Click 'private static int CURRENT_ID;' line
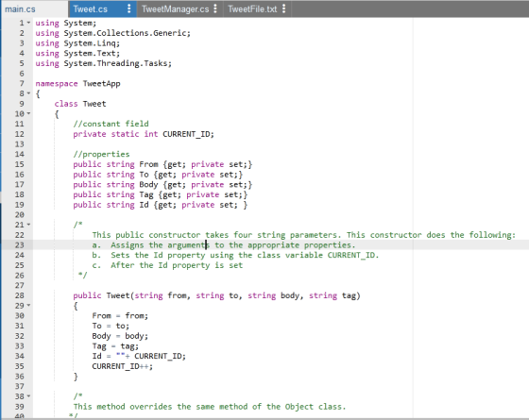The width and height of the screenshot is (529, 420). pos(144,134)
